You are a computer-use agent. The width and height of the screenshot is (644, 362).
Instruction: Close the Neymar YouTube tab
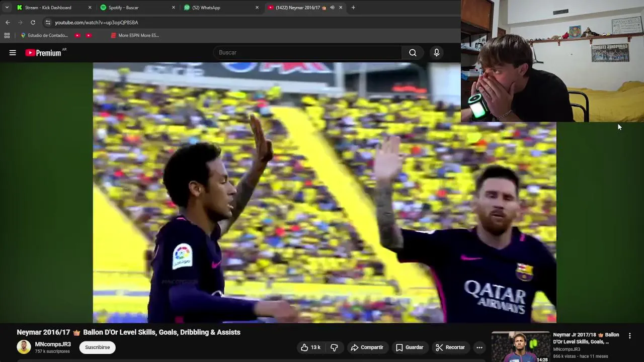(341, 8)
